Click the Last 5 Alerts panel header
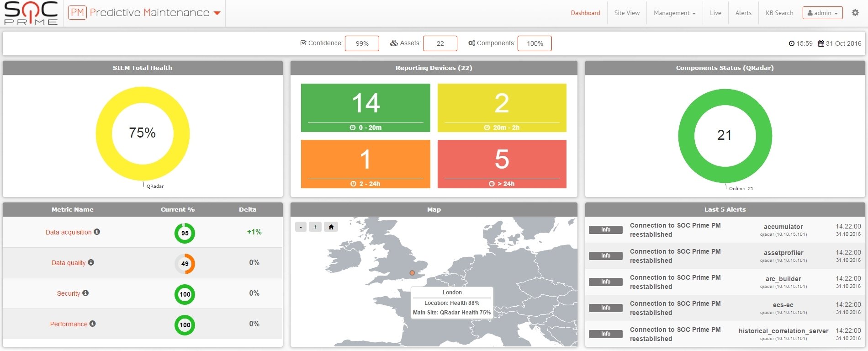The height and width of the screenshot is (351, 868). click(x=725, y=210)
